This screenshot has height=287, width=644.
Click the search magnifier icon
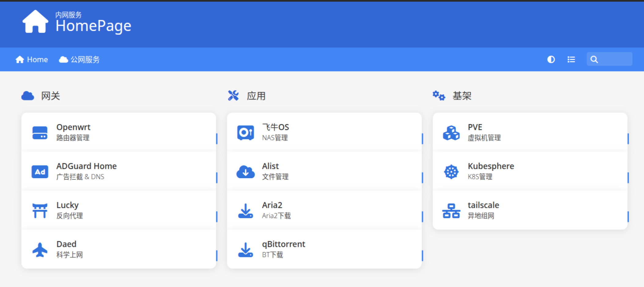[x=594, y=60]
